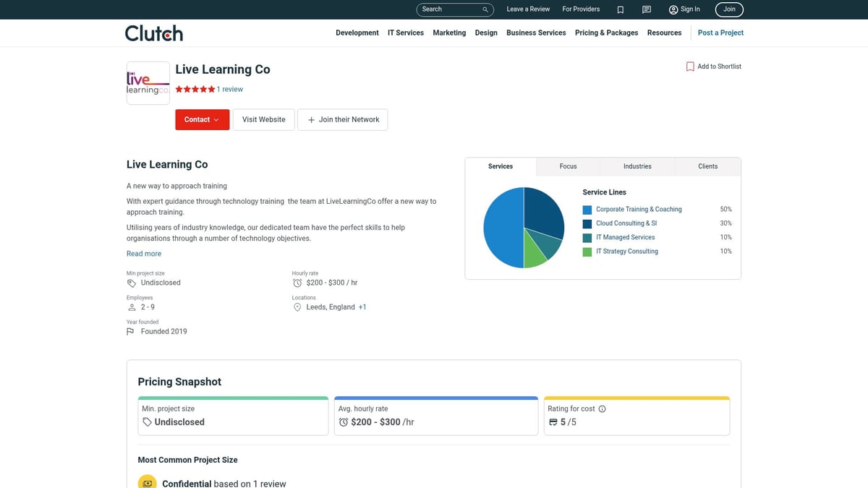Switch to the Focus tab
The height and width of the screenshot is (488, 868).
[x=568, y=166]
